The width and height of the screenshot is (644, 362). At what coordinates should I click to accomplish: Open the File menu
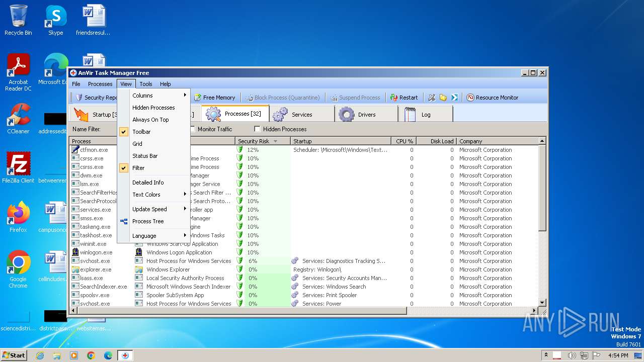click(76, 84)
